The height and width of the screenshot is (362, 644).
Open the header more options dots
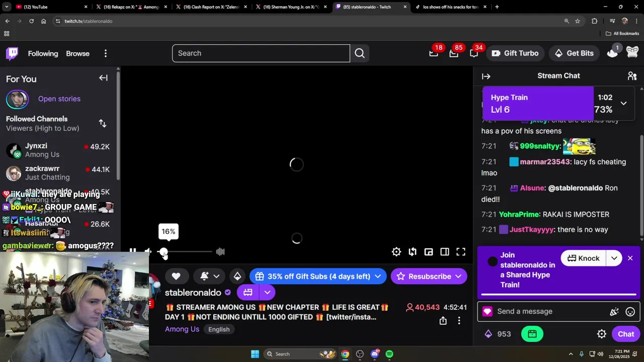tap(106, 53)
